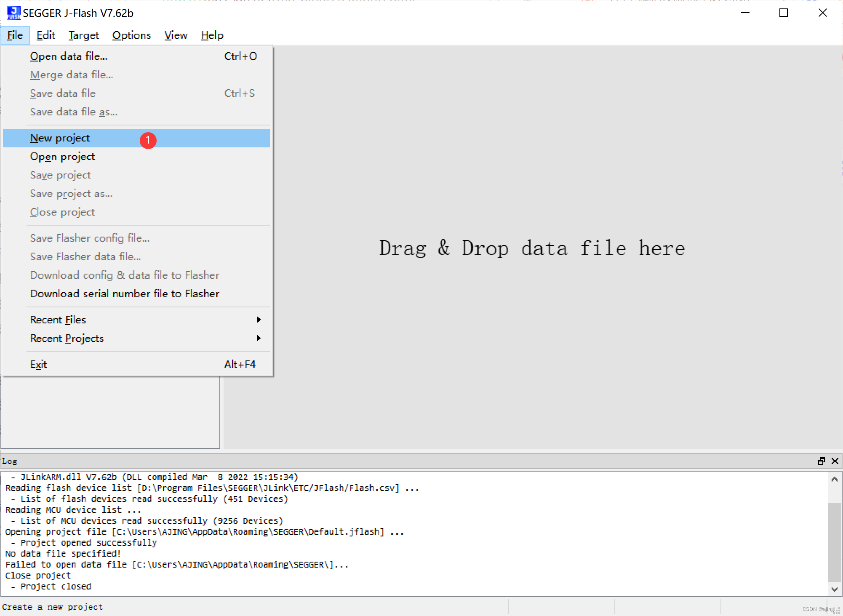Screen dimensions: 843x616
Task: Choose Open project from File menu
Action: tap(62, 157)
